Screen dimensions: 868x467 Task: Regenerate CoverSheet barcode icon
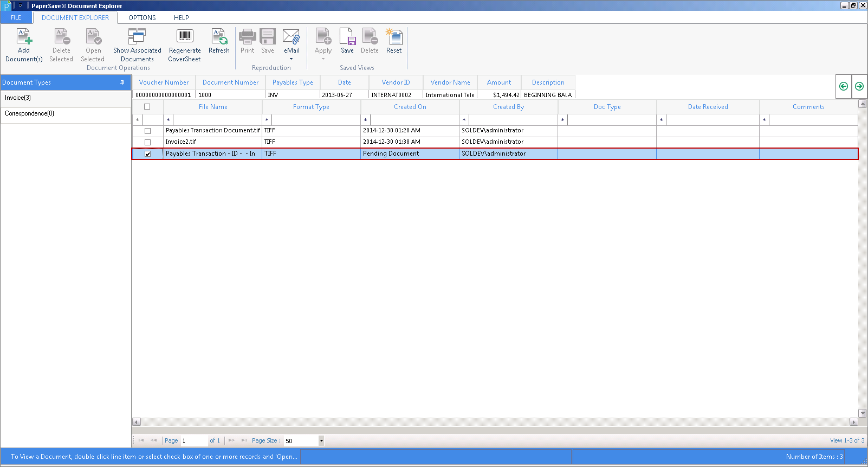point(185,36)
